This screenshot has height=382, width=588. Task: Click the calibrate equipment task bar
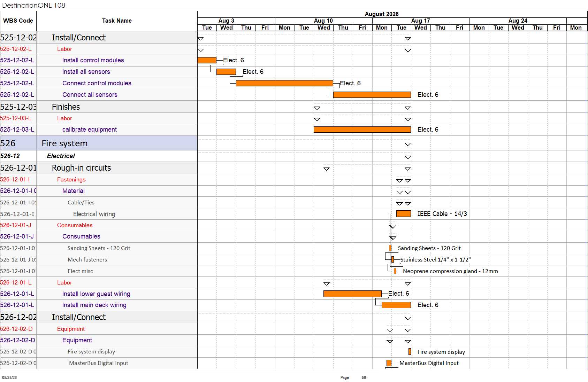(x=362, y=130)
